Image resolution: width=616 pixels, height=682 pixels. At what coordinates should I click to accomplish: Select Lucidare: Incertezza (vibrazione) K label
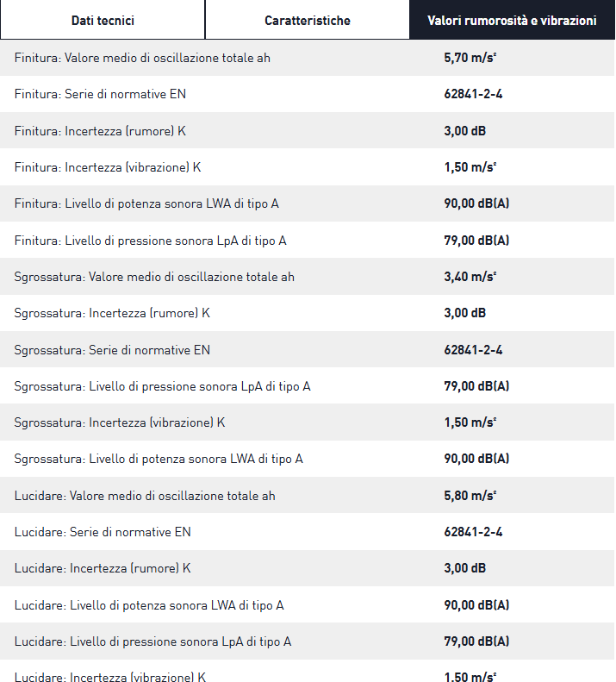110,678
